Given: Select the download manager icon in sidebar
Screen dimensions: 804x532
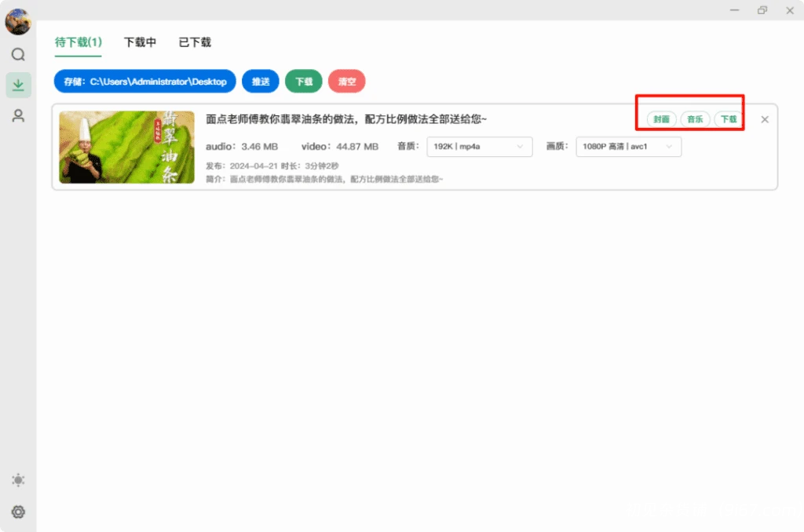Looking at the screenshot, I should coord(18,86).
